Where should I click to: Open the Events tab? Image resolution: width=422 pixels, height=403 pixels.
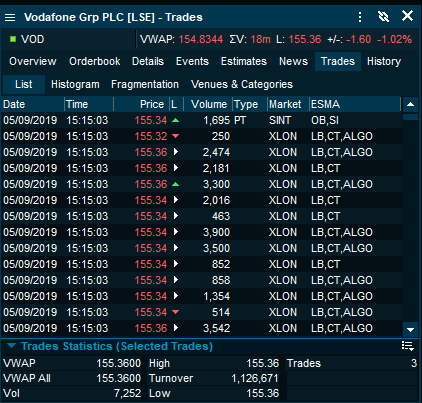192,61
